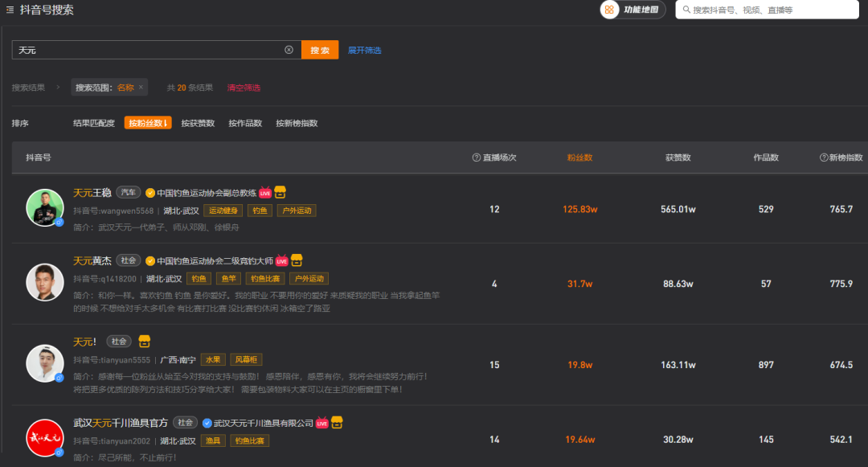
Task: Select the 水果 tag
Action: point(213,359)
